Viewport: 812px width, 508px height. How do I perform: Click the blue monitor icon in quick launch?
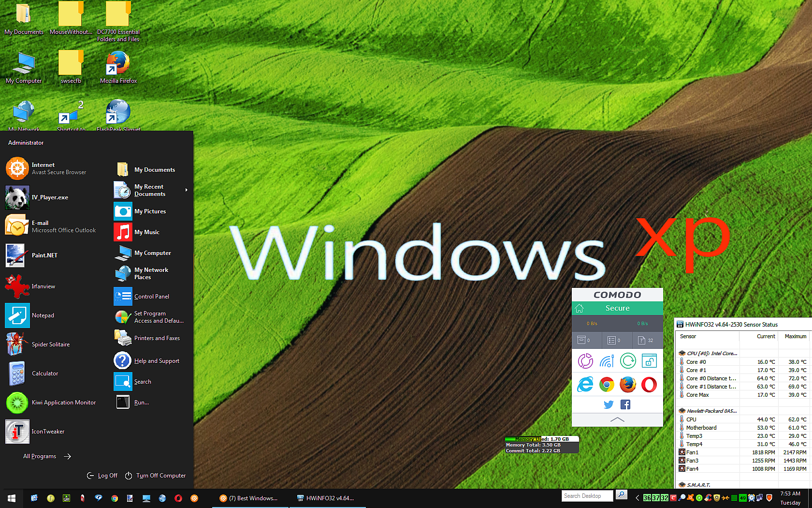(x=146, y=498)
